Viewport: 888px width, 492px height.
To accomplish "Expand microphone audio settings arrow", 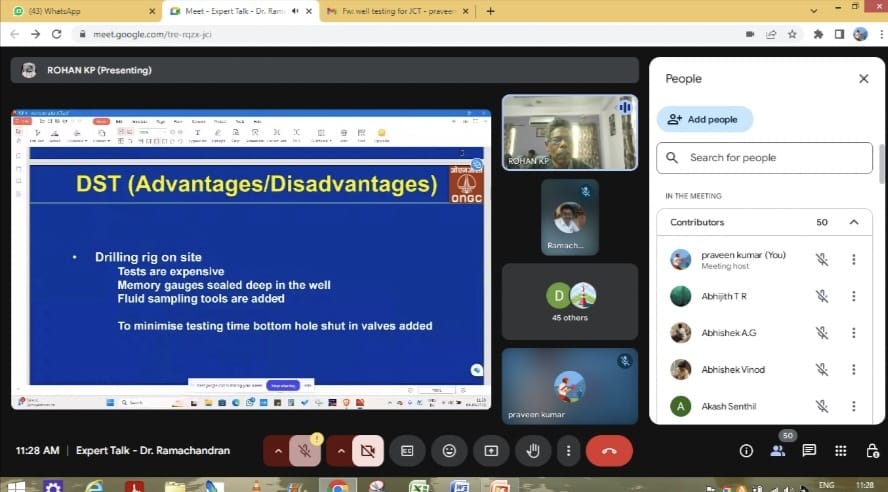I will click(278, 451).
